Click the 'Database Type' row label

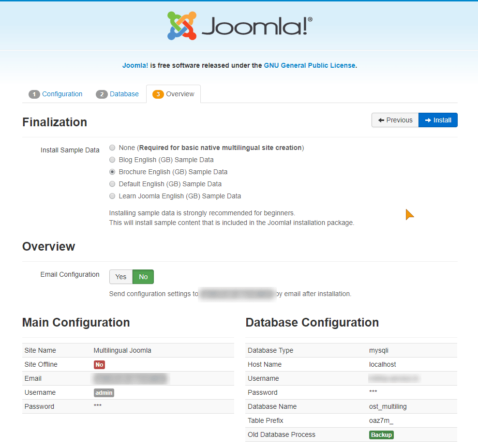tap(270, 350)
